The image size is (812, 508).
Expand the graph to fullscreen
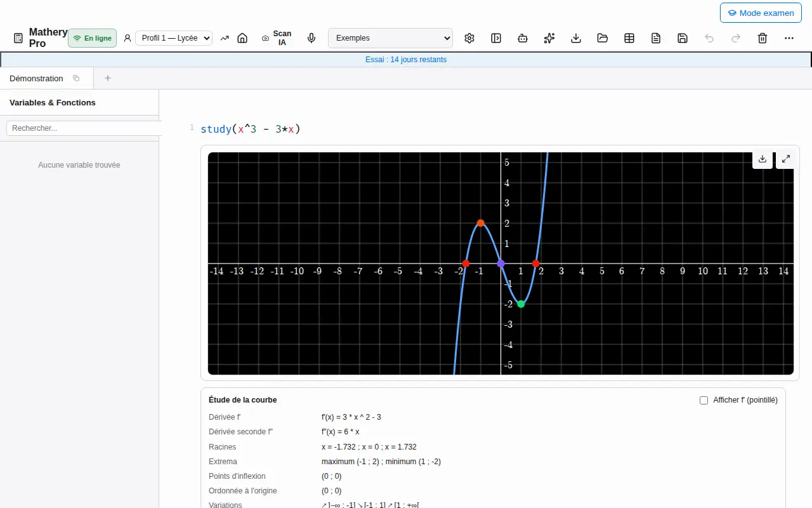coord(786,159)
